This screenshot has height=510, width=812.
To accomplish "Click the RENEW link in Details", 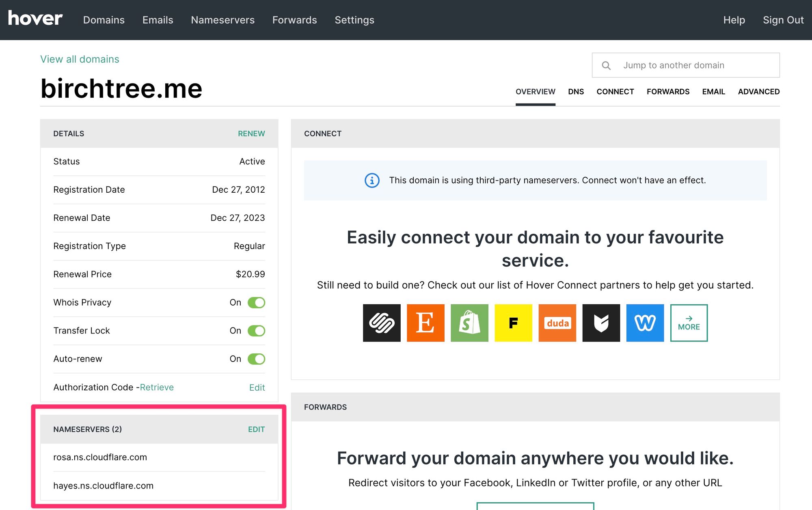I will click(251, 133).
